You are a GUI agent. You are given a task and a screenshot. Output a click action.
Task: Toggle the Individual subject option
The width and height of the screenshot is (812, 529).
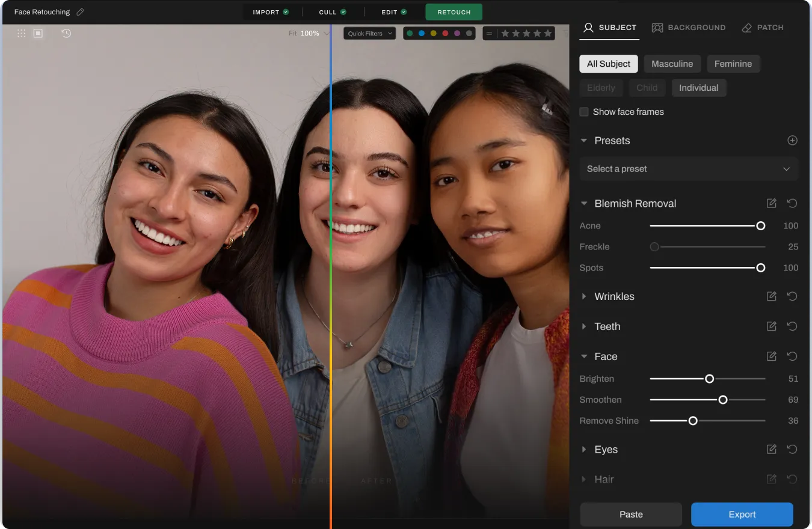click(698, 88)
